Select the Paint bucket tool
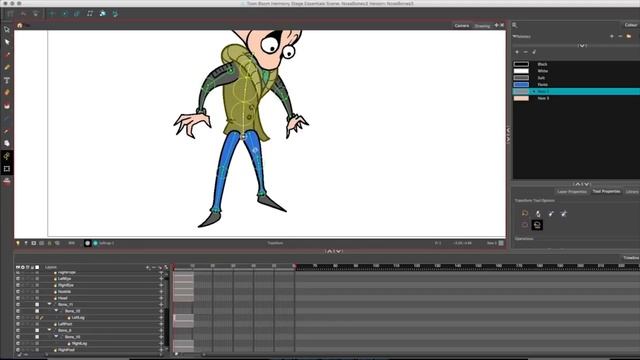The height and width of the screenshot is (360, 640). 7,106
